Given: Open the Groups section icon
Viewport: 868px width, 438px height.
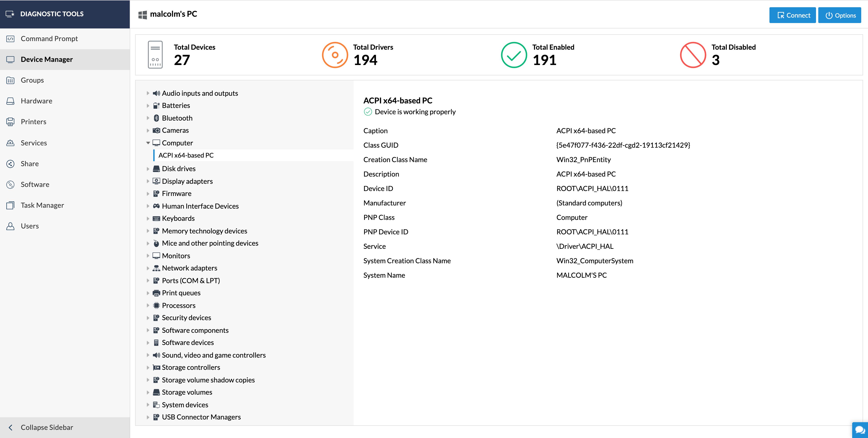Looking at the screenshot, I should point(10,80).
